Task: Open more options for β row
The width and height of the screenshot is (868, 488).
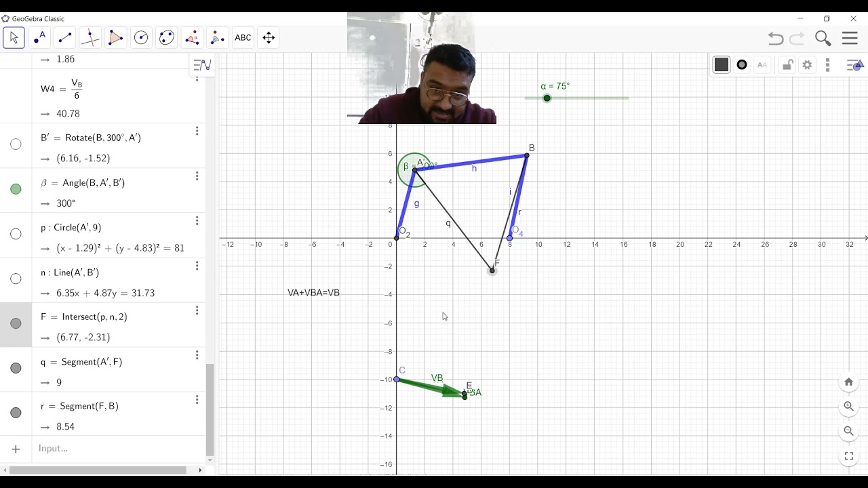Action: 197,176
